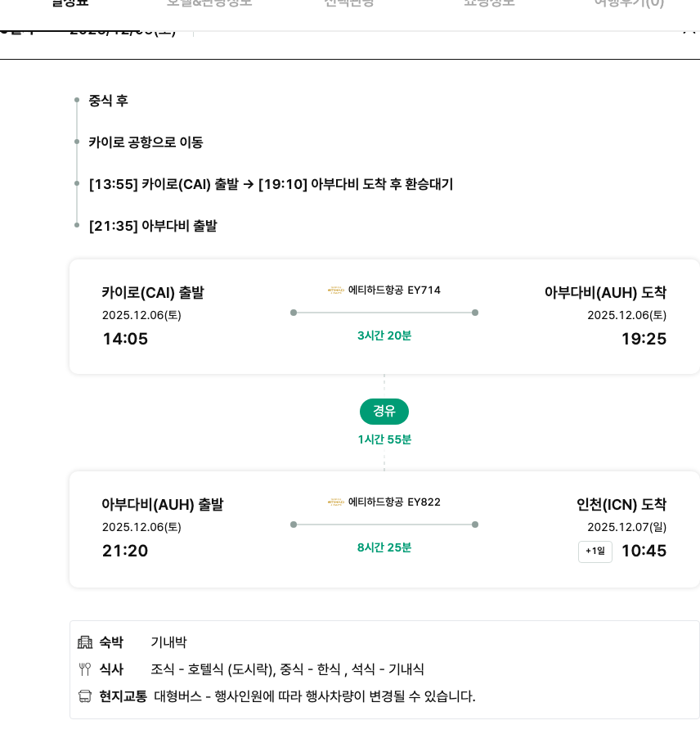Click the 숙박 building icon
Image resolution: width=700 pixels, height=752 pixels.
coord(85,642)
